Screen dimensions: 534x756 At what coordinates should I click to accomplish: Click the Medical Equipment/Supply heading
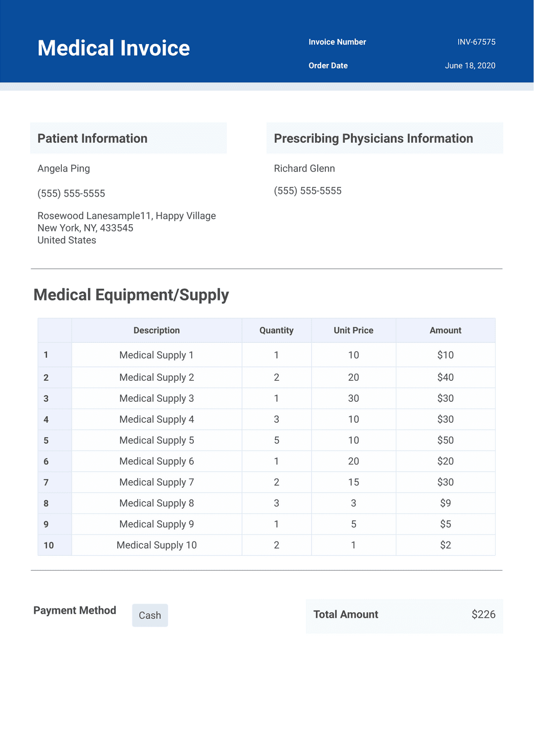point(131,295)
